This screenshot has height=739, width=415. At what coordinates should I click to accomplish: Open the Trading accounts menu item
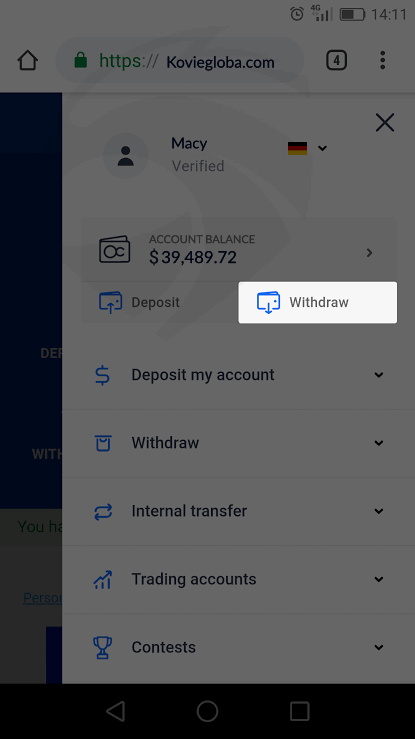pos(239,579)
